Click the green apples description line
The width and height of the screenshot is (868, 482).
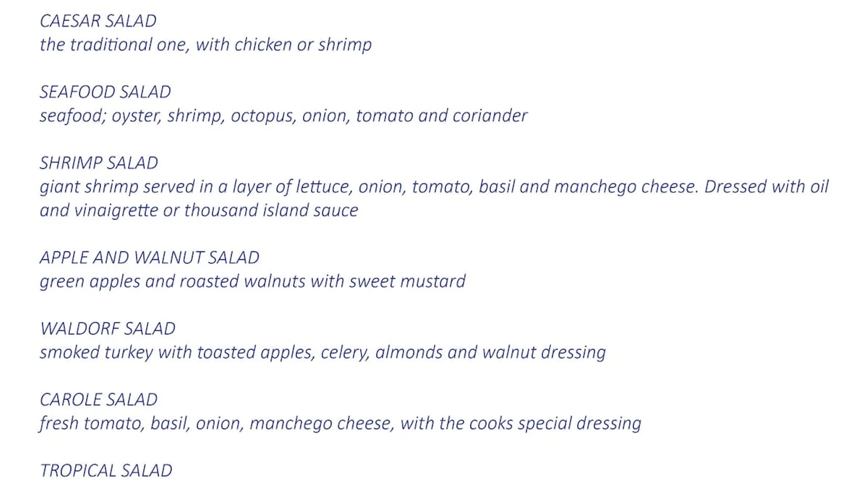[252, 281]
